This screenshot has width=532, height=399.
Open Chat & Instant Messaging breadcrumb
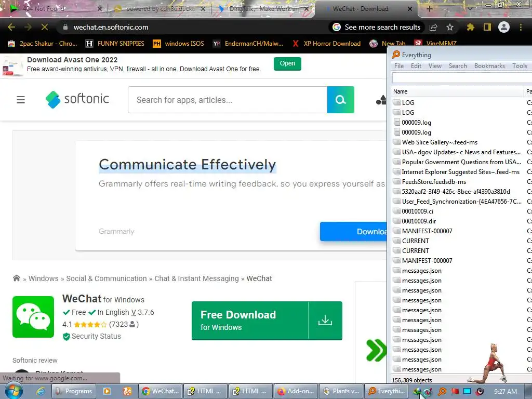[x=196, y=278]
